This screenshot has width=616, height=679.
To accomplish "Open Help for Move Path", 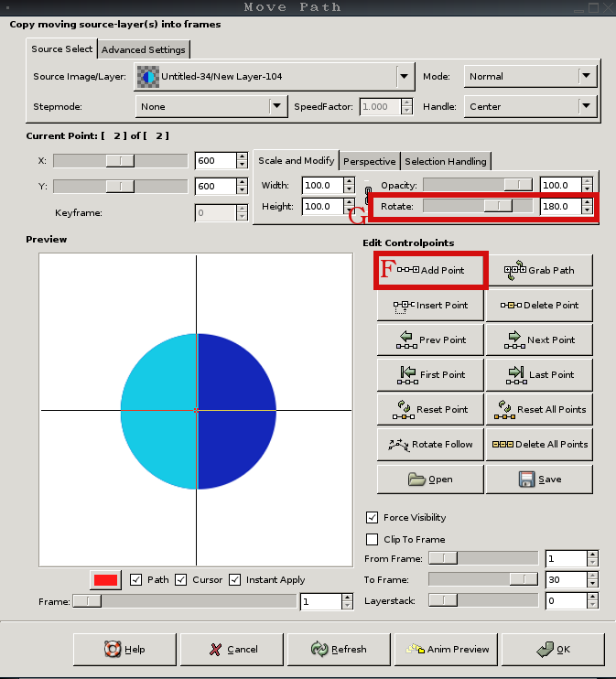I will click(124, 650).
